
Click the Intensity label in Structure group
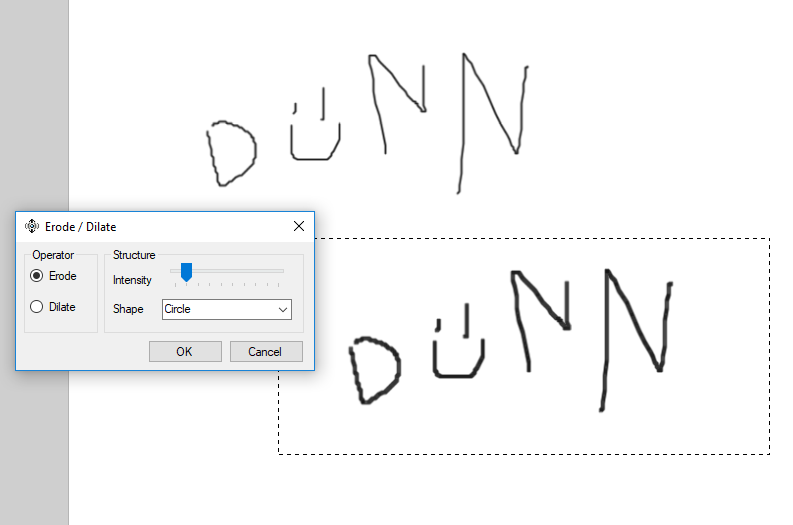pyautogui.click(x=132, y=280)
